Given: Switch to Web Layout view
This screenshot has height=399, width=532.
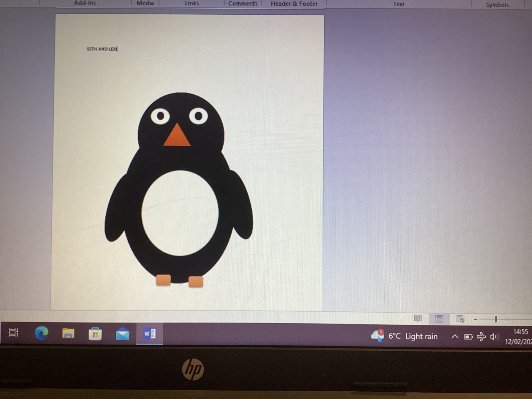Looking at the screenshot, I should 460,319.
